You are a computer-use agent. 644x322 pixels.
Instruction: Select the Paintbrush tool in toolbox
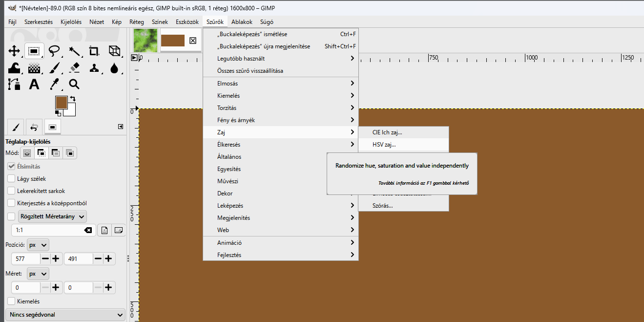[x=54, y=67]
